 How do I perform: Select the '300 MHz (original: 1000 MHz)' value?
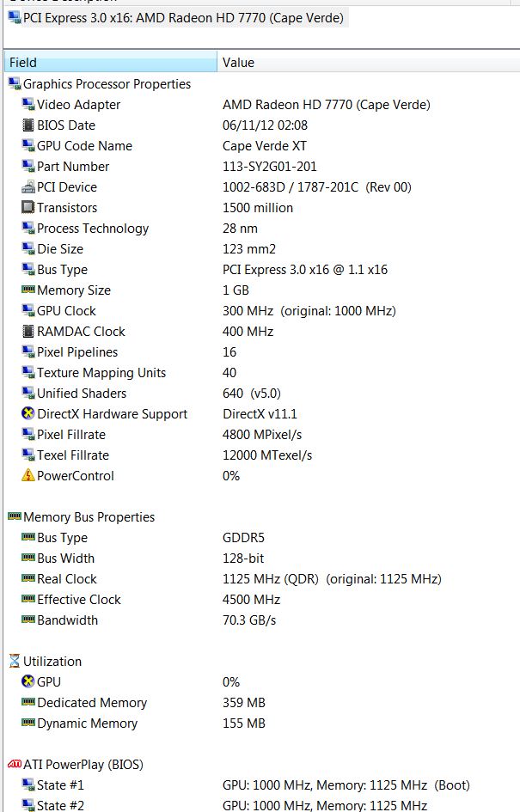point(309,311)
